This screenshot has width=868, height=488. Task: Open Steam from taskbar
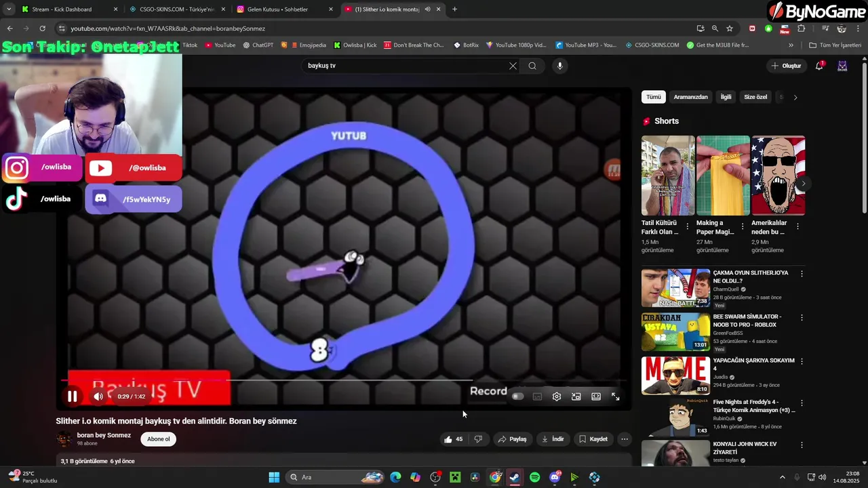point(515,477)
